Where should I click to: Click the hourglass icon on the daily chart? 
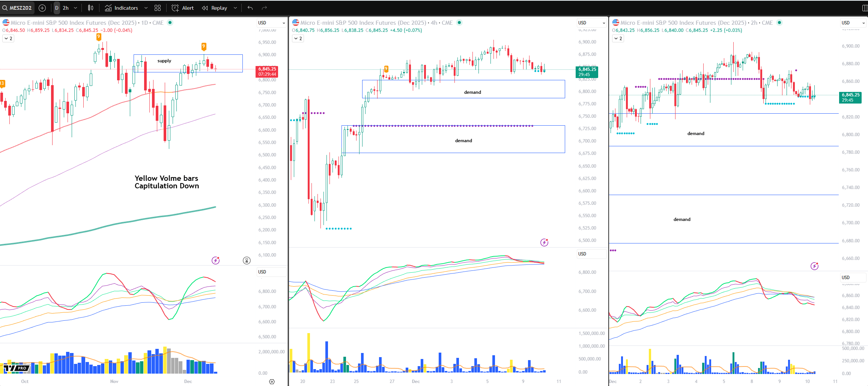(247, 260)
